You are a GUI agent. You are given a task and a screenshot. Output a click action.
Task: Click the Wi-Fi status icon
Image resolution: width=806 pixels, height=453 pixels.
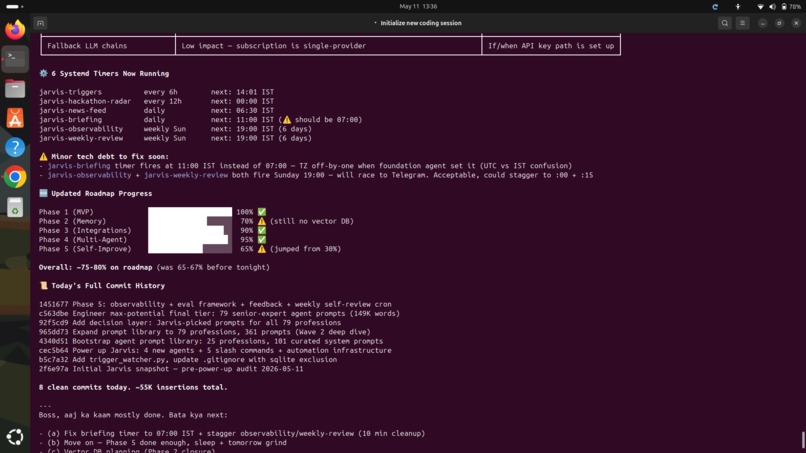click(760, 7)
